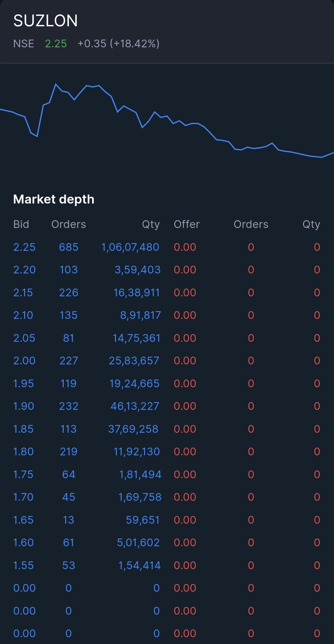Tap quantity 59,651

tap(143, 520)
